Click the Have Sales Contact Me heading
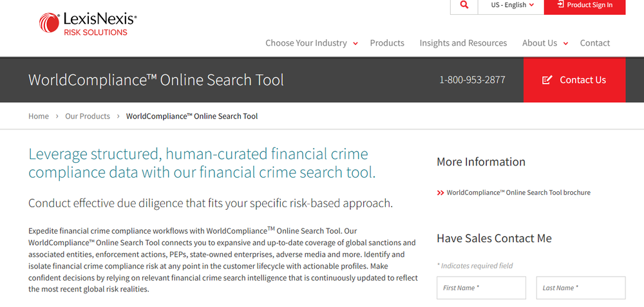Image resolution: width=644 pixels, height=307 pixels. coord(494,238)
